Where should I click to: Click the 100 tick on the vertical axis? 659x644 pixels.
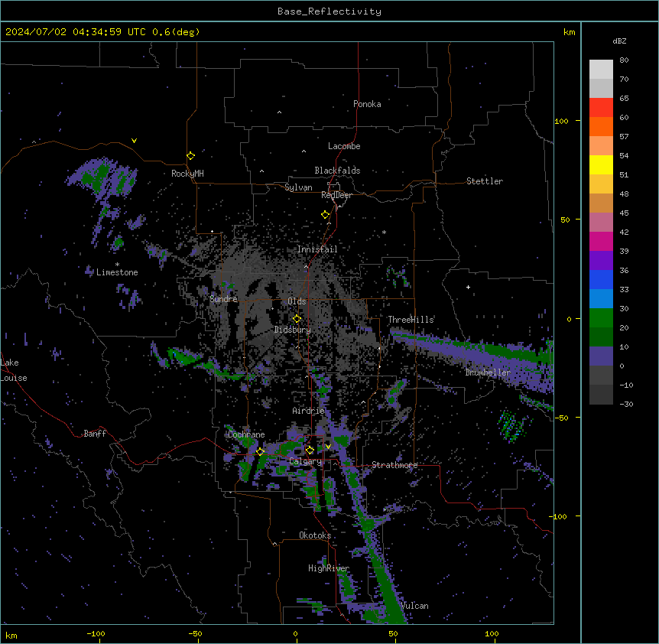(x=561, y=121)
